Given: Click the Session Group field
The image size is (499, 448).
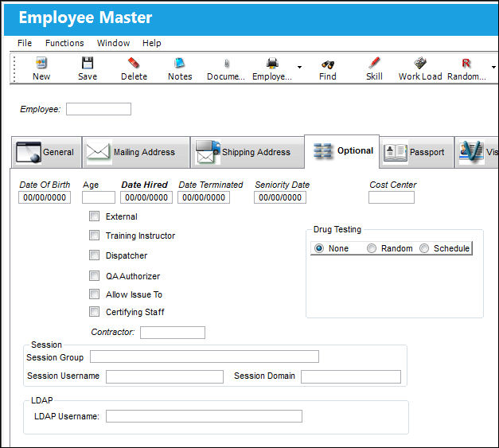Looking at the screenshot, I should [x=205, y=356].
